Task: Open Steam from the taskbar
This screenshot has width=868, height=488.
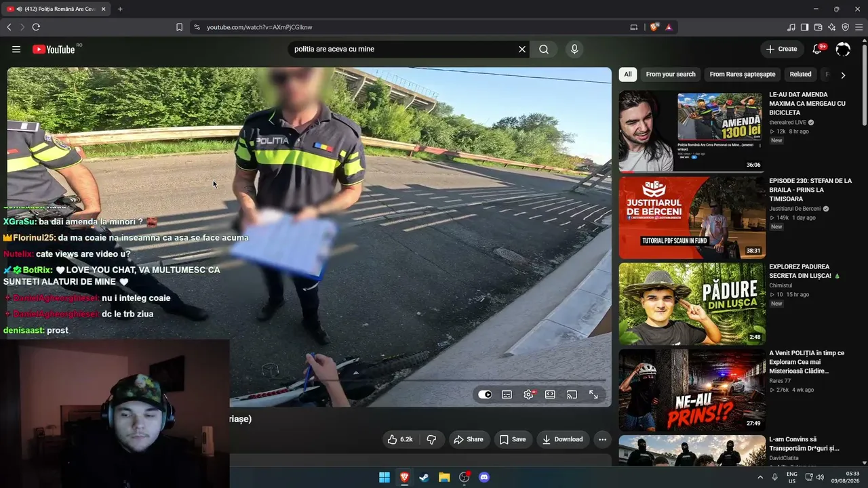Action: pos(424,477)
